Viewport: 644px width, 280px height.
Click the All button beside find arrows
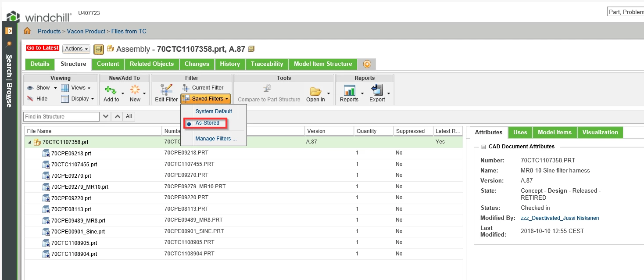coord(129,117)
